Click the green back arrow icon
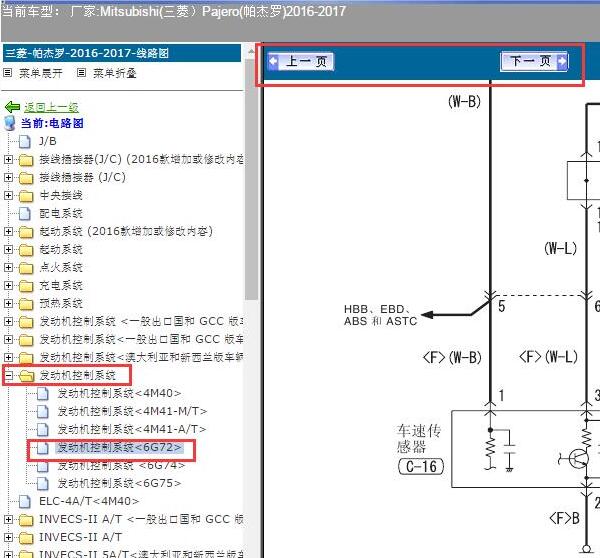The image size is (600, 558). click(x=13, y=107)
